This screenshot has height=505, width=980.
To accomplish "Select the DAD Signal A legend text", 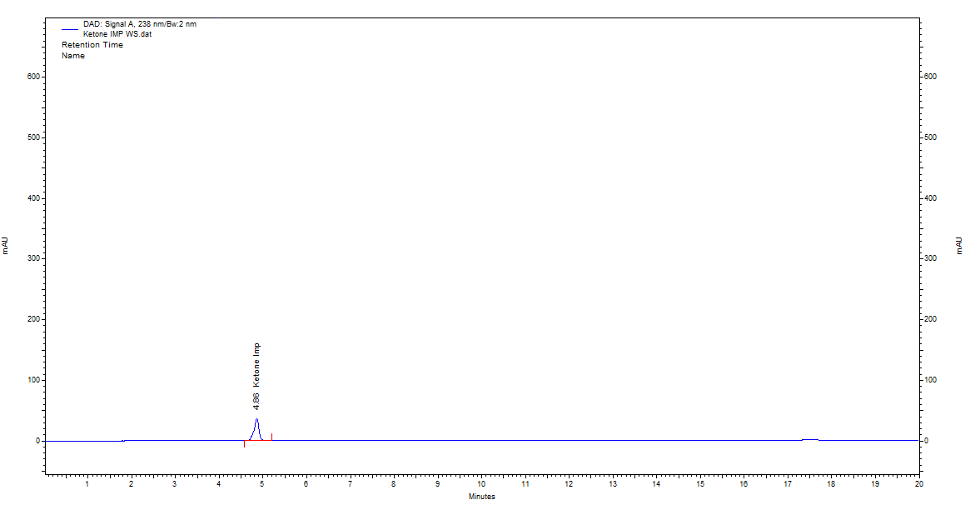I will (140, 24).
